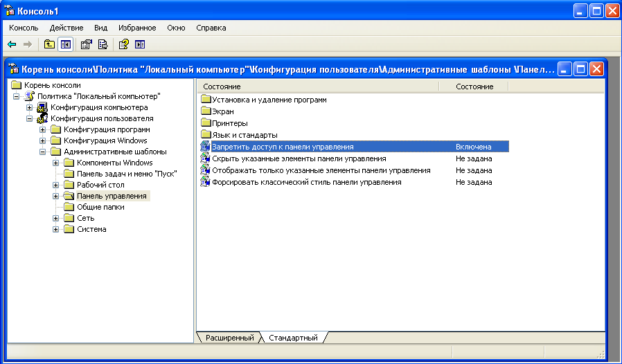Screen dimensions: 622x364
Task: Click the Forward arrow toolbar icon
Action: [x=28, y=44]
